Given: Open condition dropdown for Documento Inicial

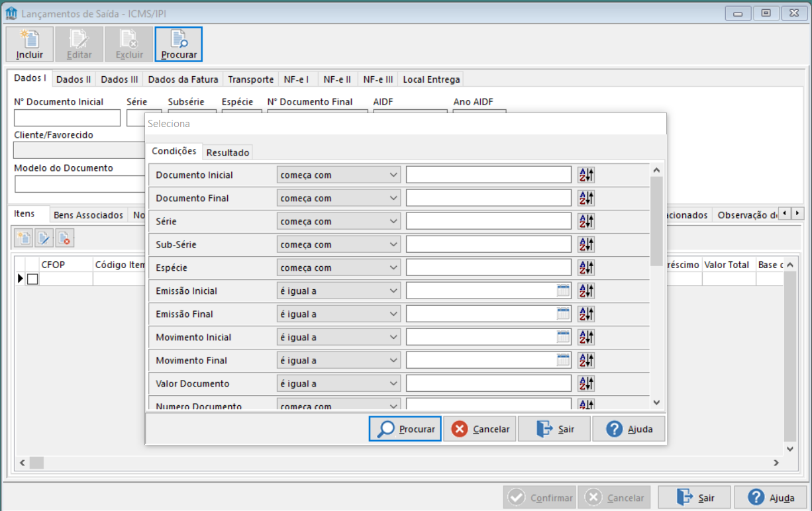Looking at the screenshot, I should tap(338, 175).
